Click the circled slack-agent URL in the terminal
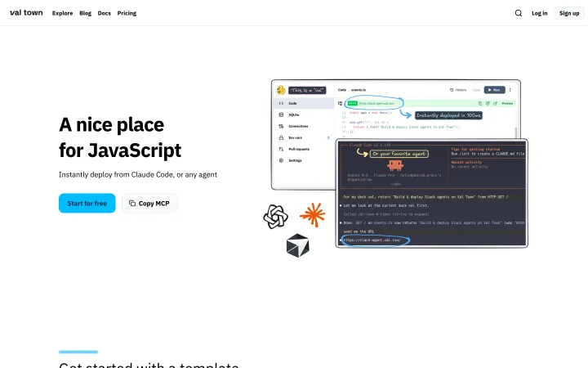This screenshot has height=368, width=588. [372, 240]
